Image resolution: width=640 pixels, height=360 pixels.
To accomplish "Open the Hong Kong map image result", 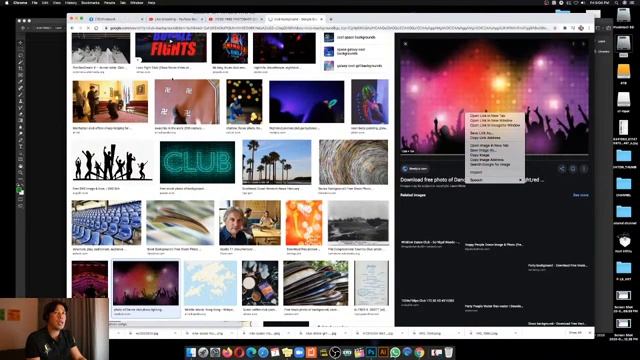I will pos(210,283).
